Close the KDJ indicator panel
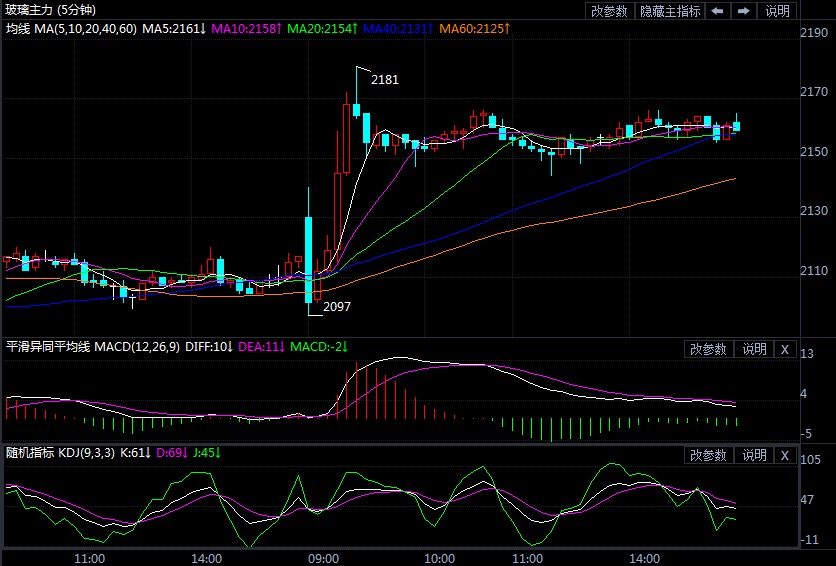This screenshot has height=566, width=836. tap(785, 455)
